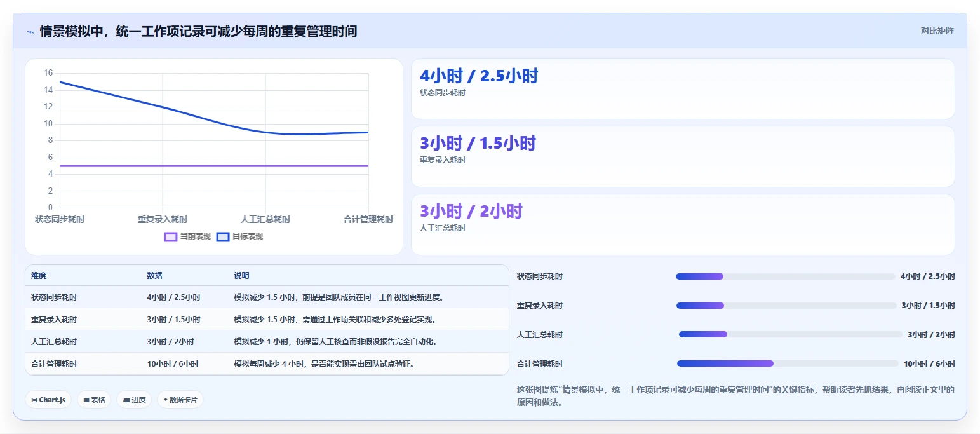The height and width of the screenshot is (434, 980).
Task: Click the 当前表现 legend label text
Action: [196, 236]
